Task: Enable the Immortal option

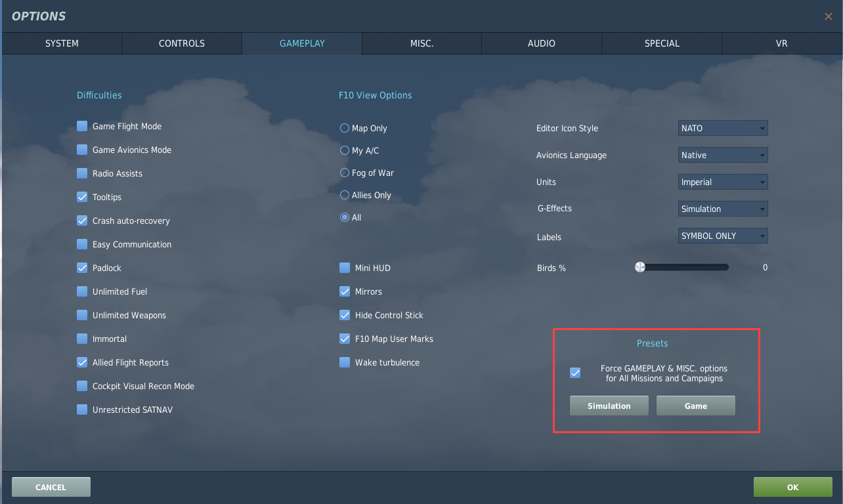Action: coord(82,339)
